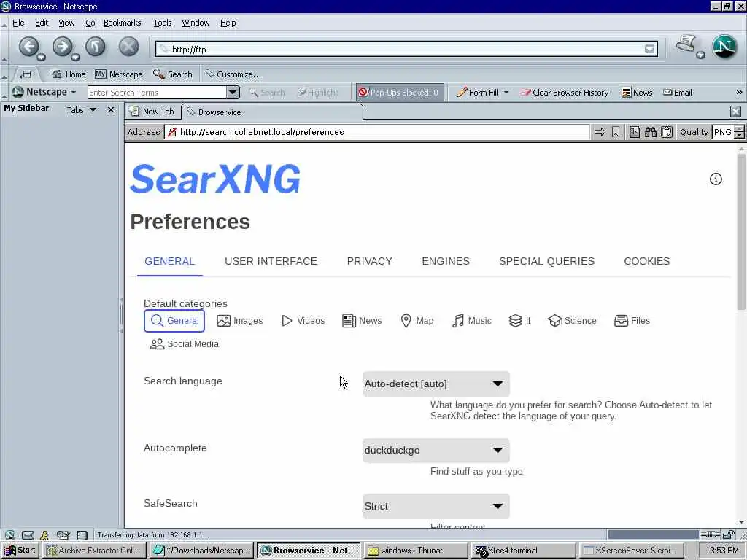Toggle the News default category
Screen dimensions: 747x560
coord(362,321)
